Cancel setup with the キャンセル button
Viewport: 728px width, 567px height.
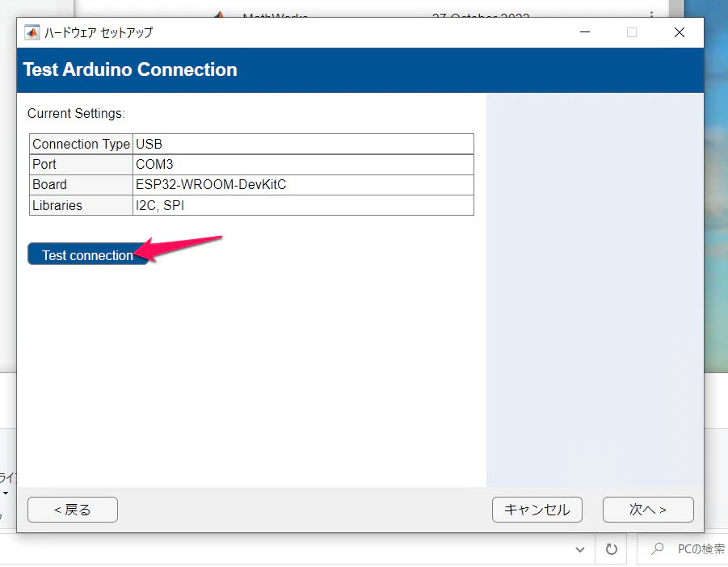tap(537, 510)
